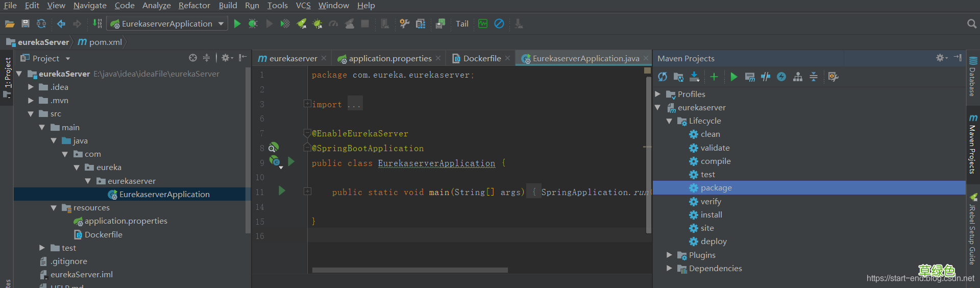Open the Database tool window tab

[973, 77]
